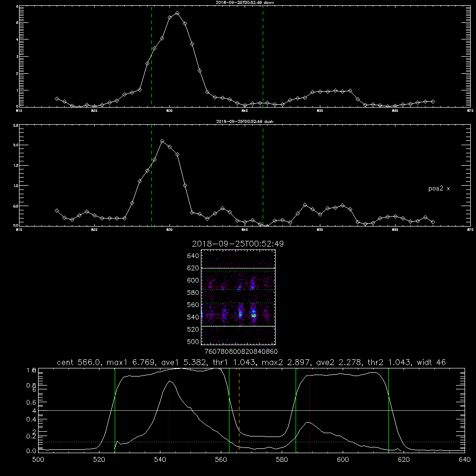The image size is (476, 476).
Task: Click the upper solid white line in color image
Action: pos(238,268)
